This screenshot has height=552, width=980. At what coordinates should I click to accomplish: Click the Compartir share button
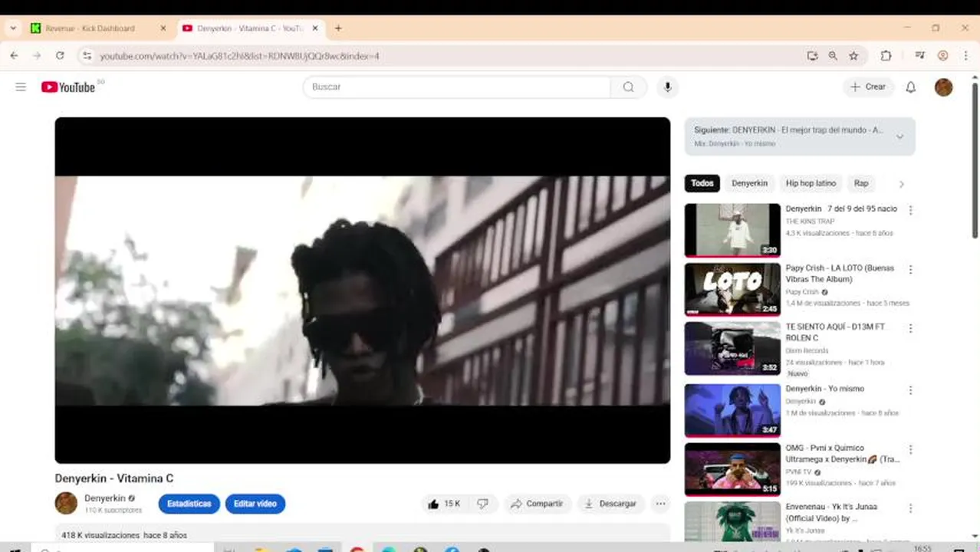pos(537,504)
